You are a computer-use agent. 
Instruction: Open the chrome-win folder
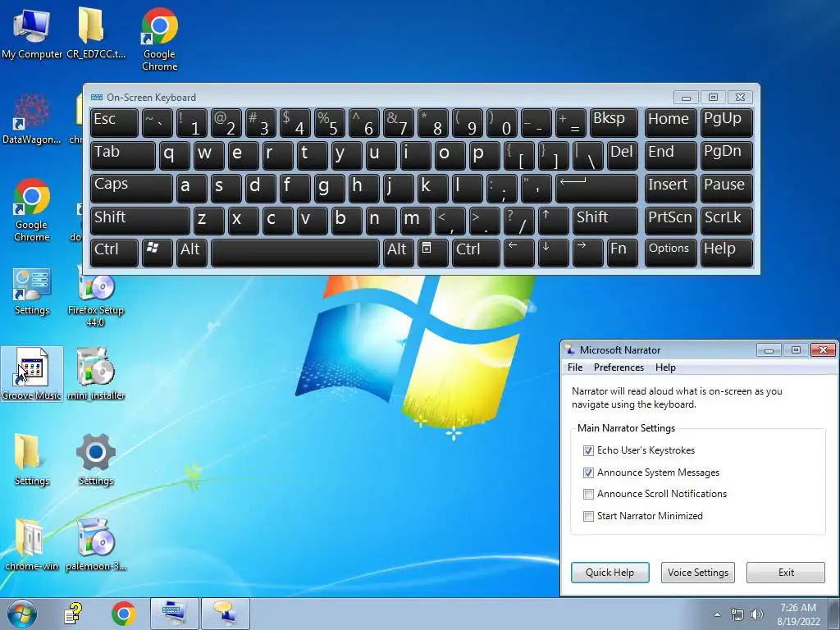pos(32,545)
